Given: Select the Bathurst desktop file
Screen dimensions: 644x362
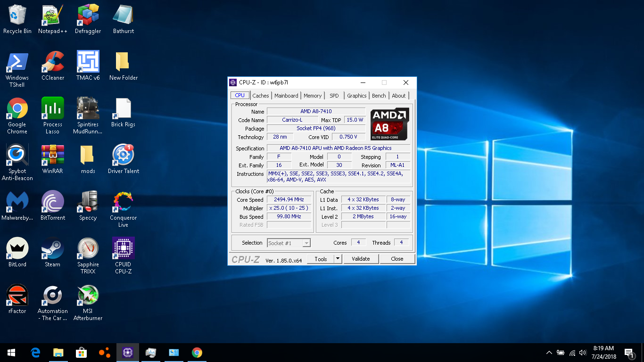Looking at the screenshot, I should click(124, 19).
